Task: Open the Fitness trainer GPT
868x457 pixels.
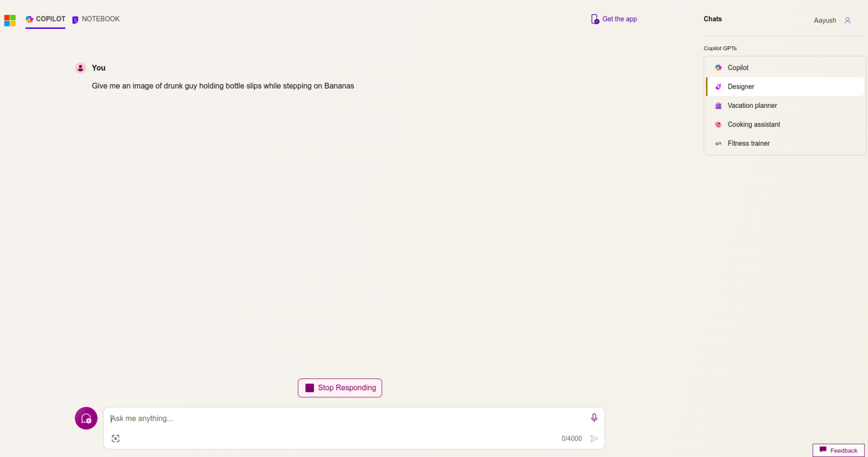Action: click(x=749, y=143)
